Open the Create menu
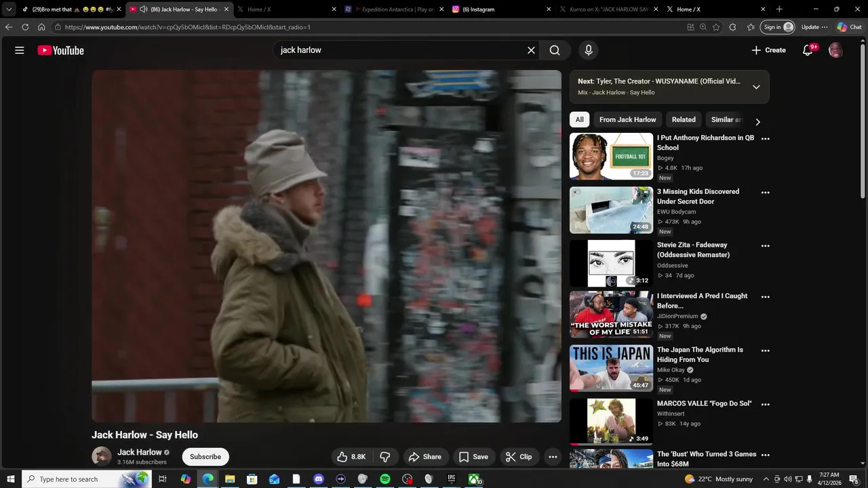This screenshot has height=488, width=868. pyautogui.click(x=768, y=50)
